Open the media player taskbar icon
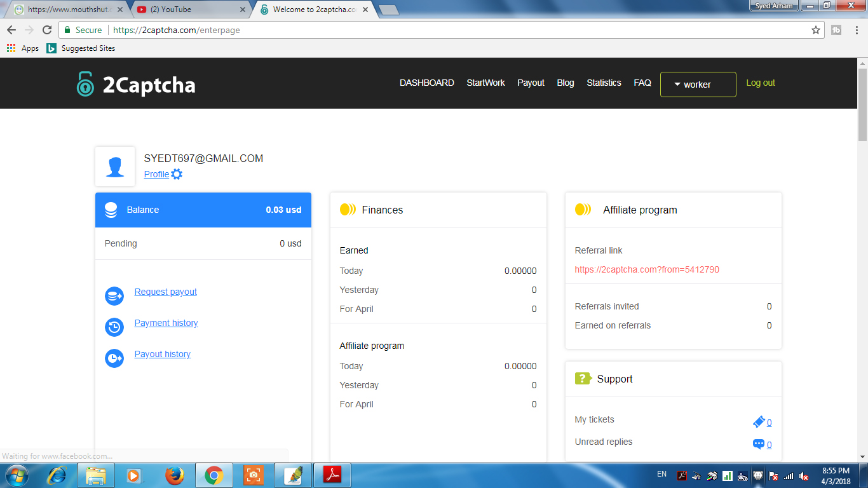The width and height of the screenshot is (868, 488). (x=134, y=475)
